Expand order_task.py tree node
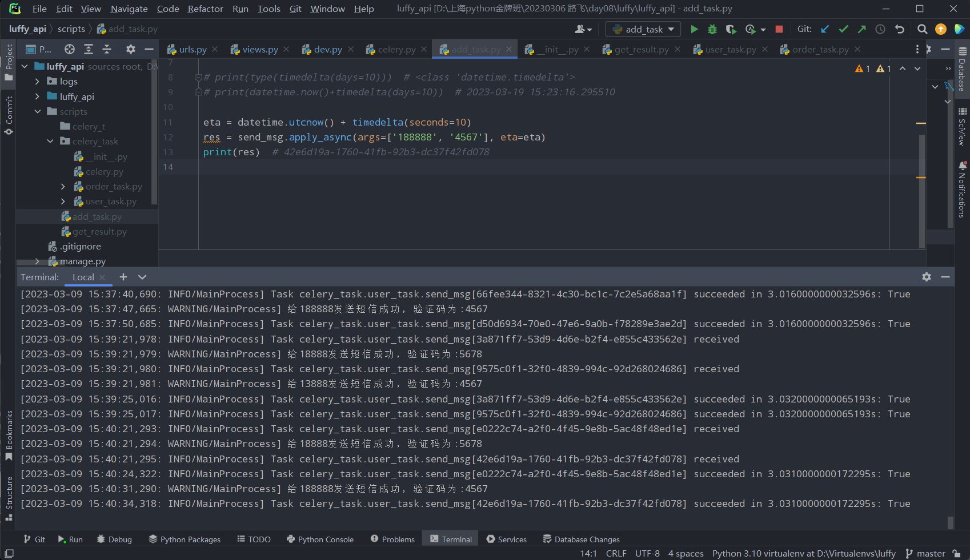Viewport: 970px width, 560px height. 63,186
